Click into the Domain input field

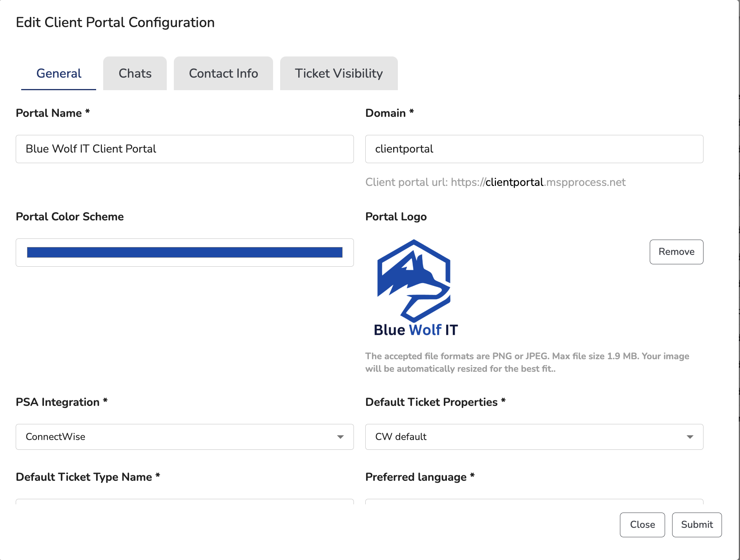pos(534,149)
